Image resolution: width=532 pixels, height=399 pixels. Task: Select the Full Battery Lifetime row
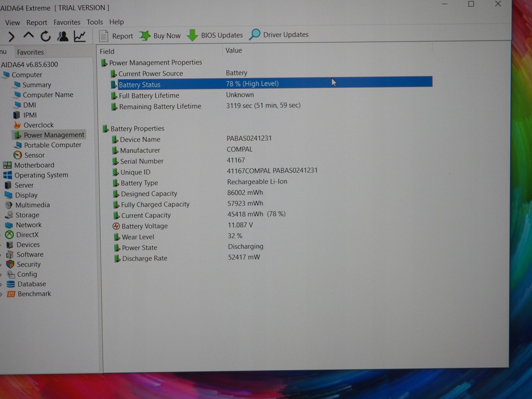pos(271,95)
